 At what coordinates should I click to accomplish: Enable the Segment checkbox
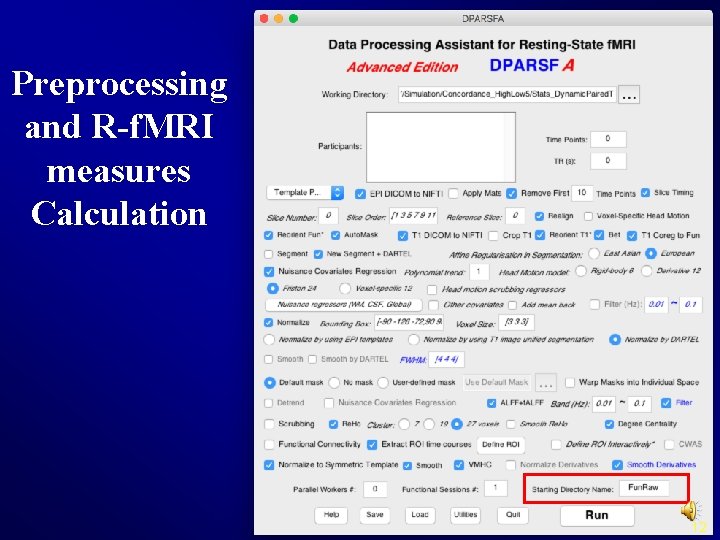(269, 254)
